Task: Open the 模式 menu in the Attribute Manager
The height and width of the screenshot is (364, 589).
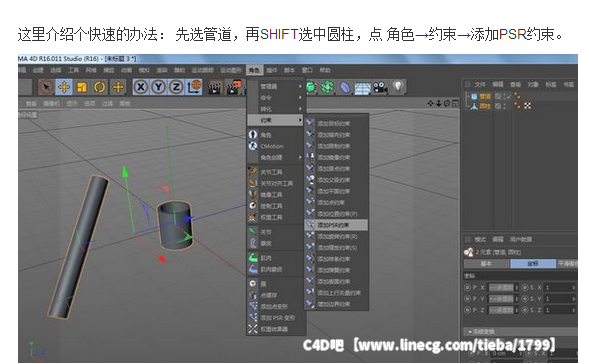Action: (480, 239)
